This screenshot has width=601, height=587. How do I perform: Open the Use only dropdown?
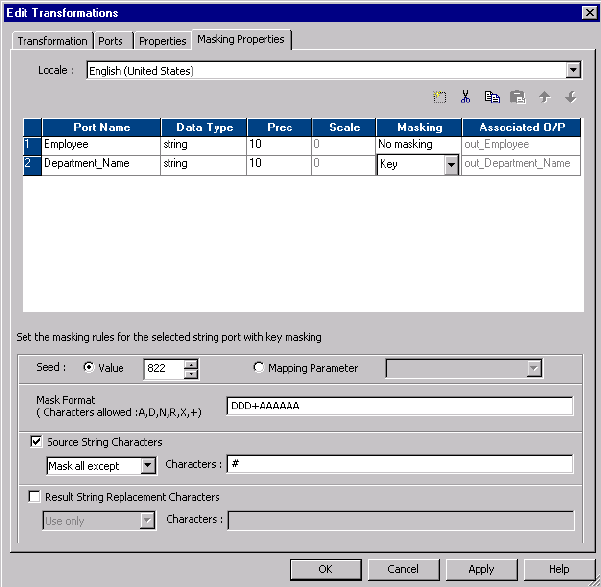click(147, 521)
